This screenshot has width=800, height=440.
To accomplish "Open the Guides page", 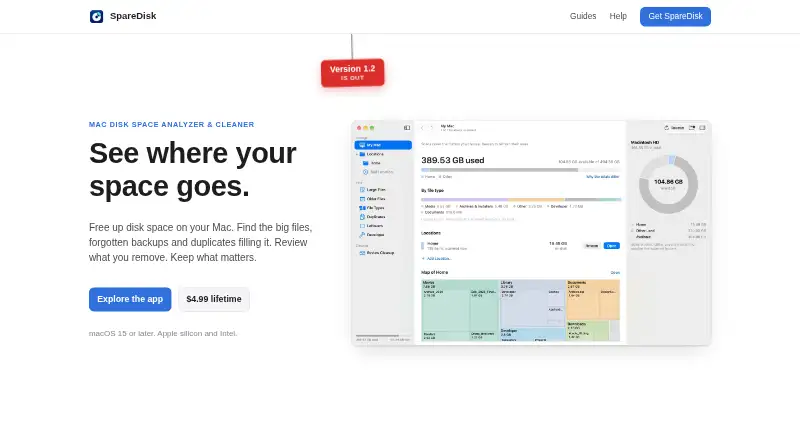I will coord(583,16).
